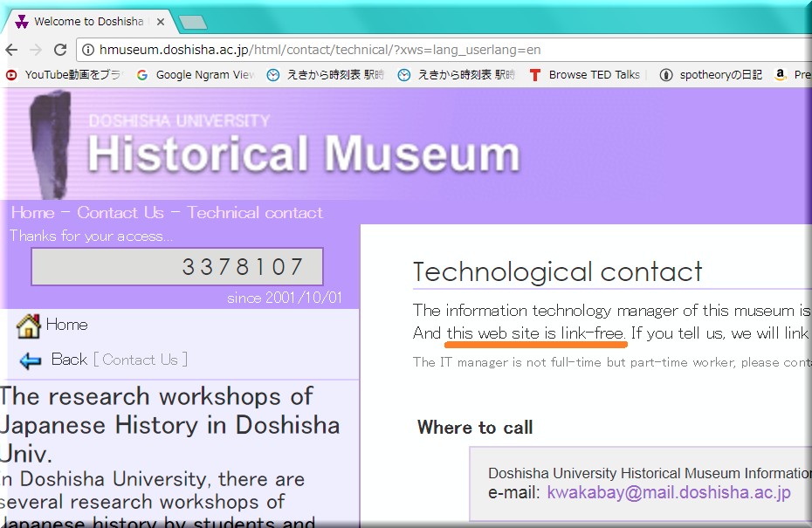812x528 pixels.
Task: Click the access counter 3378107
Action: coord(177,266)
